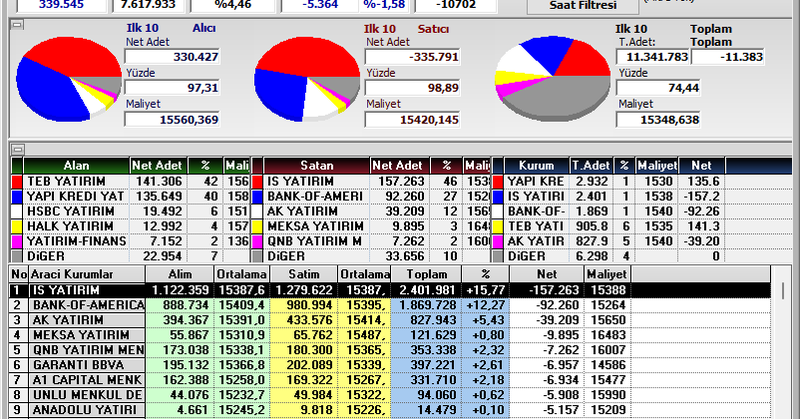Viewport: 800px width, 419px height.
Task: Sort bottom table by Maliyet header
Action: [607, 274]
